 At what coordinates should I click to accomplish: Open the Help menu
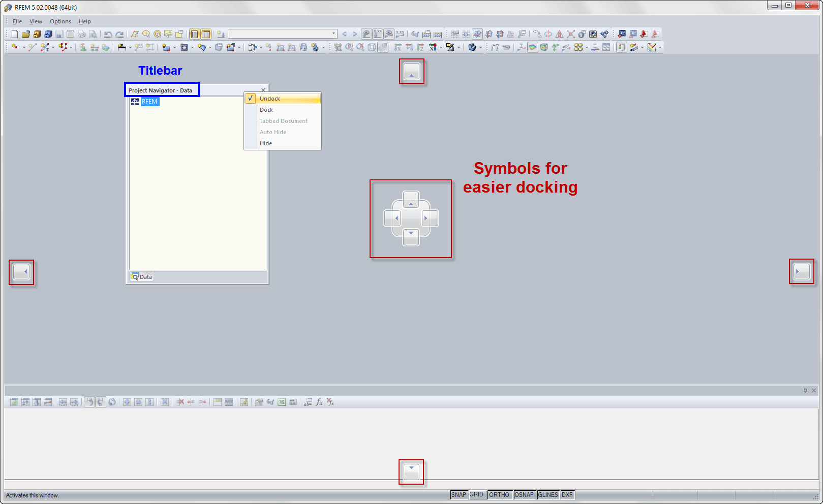(x=85, y=21)
